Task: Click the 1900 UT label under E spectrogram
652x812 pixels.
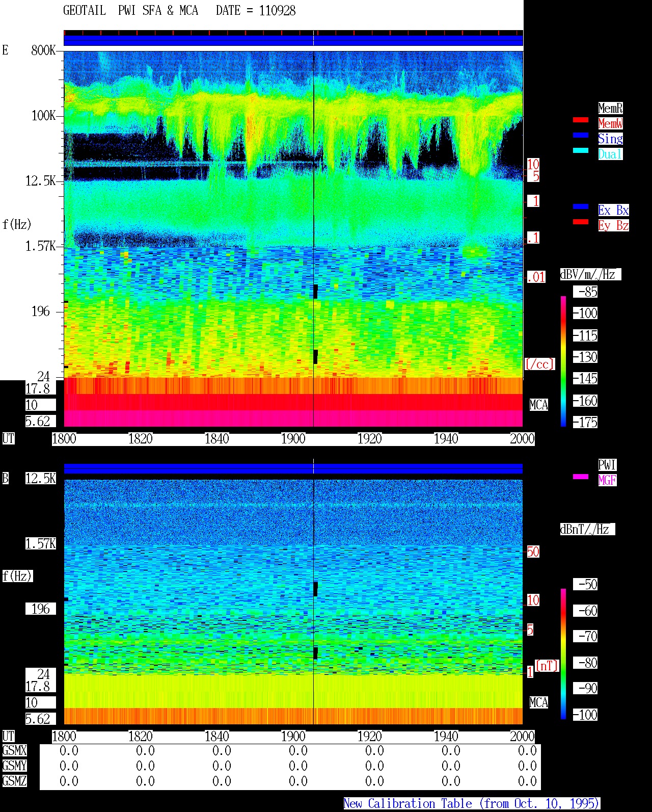Action: 293,439
